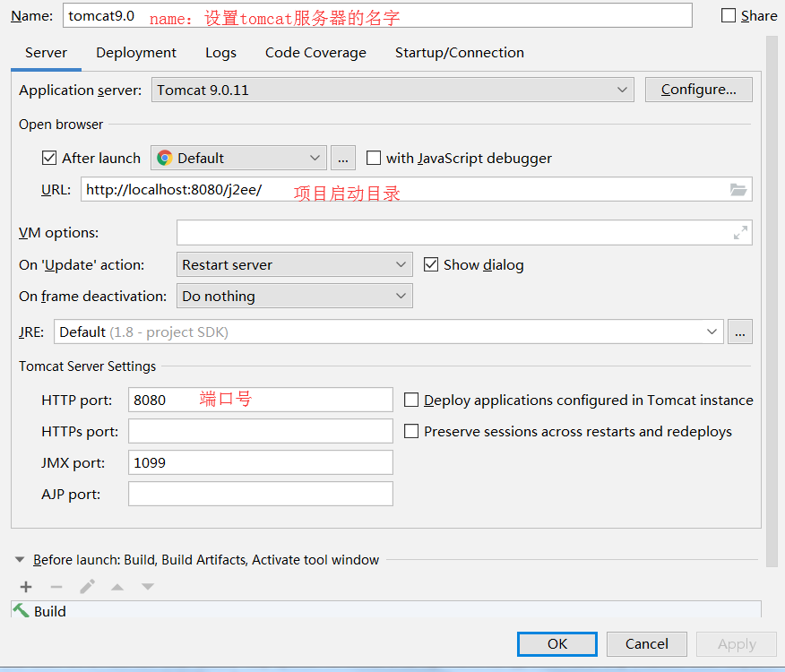The width and height of the screenshot is (785, 672).
Task: Click the browse ... button next to browser
Action: [x=343, y=159]
